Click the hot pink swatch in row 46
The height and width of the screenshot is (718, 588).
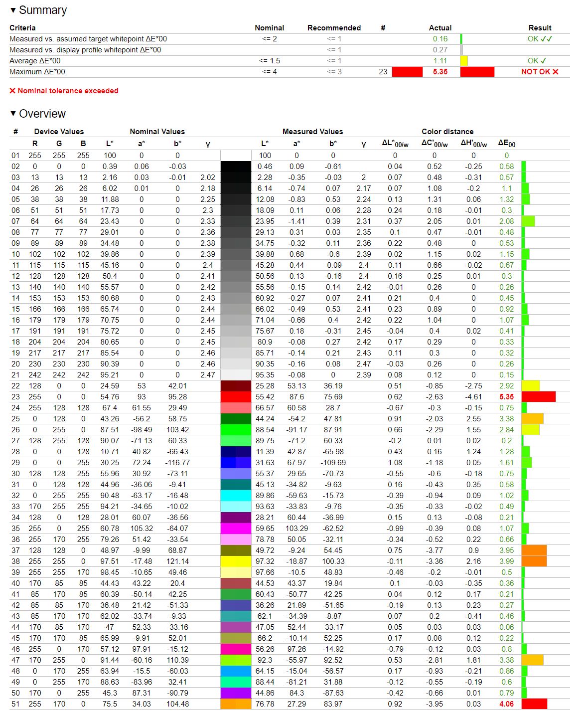(236, 649)
